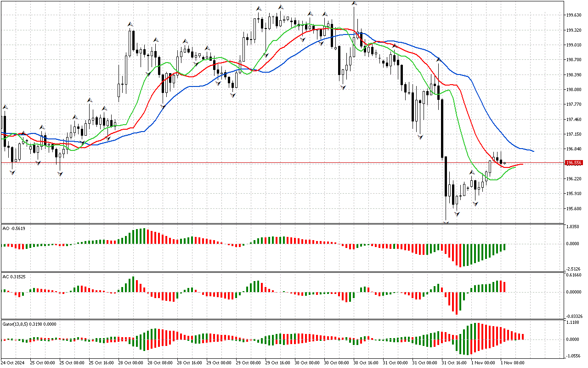The width and height of the screenshot is (588, 368).
Task: Click the 1.8350 value on AO scale
Action: click(573, 227)
